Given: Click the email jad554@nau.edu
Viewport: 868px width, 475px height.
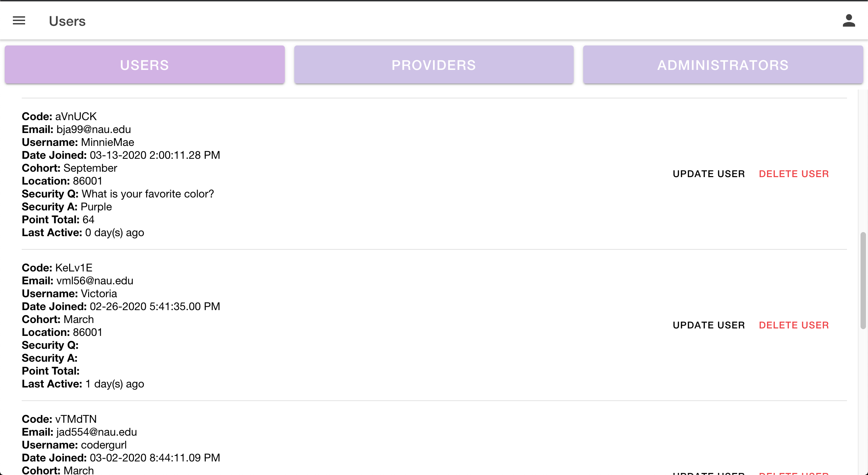Looking at the screenshot, I should pyautogui.click(x=97, y=432).
